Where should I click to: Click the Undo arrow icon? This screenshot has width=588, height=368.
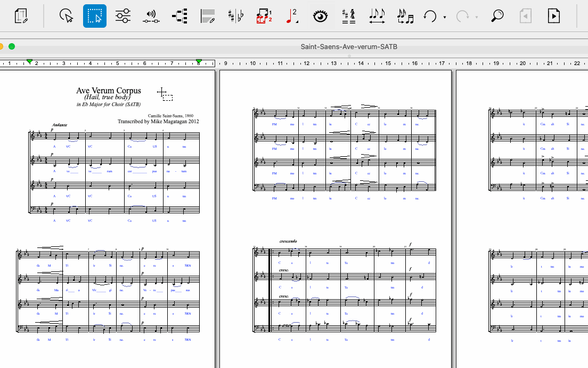pyautogui.click(x=430, y=16)
